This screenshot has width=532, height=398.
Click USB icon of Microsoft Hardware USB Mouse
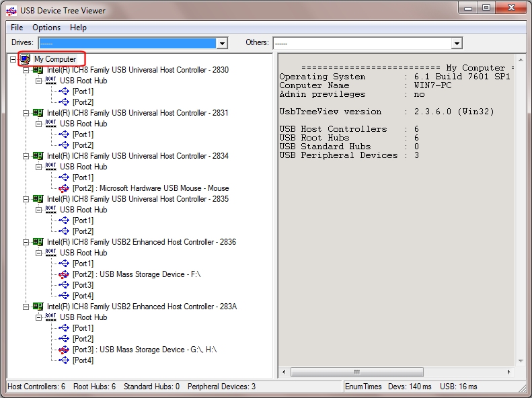click(63, 188)
